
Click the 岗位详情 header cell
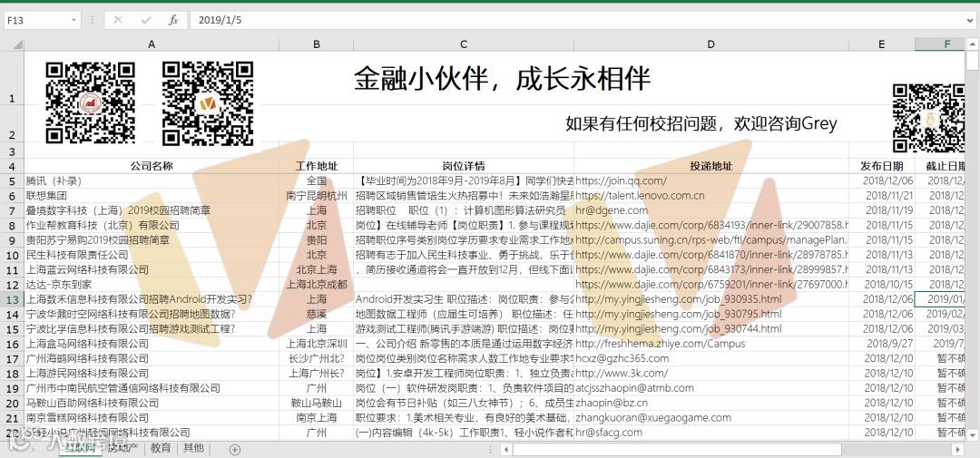[464, 166]
